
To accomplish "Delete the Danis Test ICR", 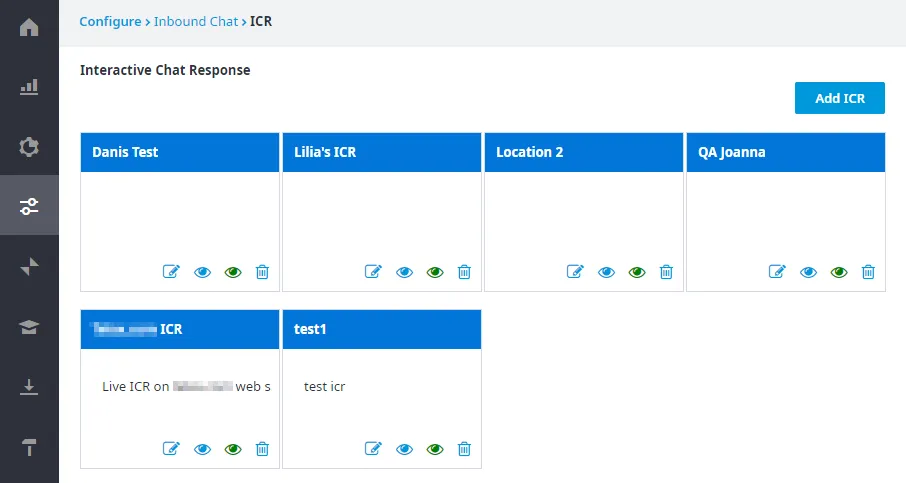I will click(x=262, y=272).
